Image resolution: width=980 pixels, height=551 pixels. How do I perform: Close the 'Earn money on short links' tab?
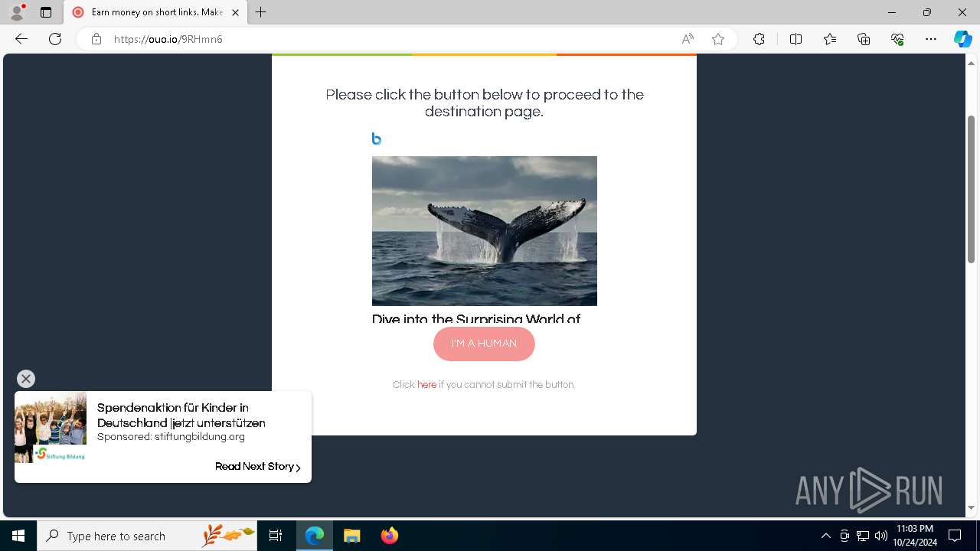click(x=235, y=12)
